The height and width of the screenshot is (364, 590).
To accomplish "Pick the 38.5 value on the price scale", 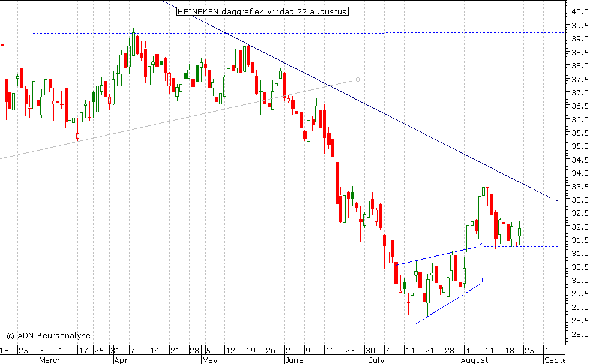I will click(580, 52).
